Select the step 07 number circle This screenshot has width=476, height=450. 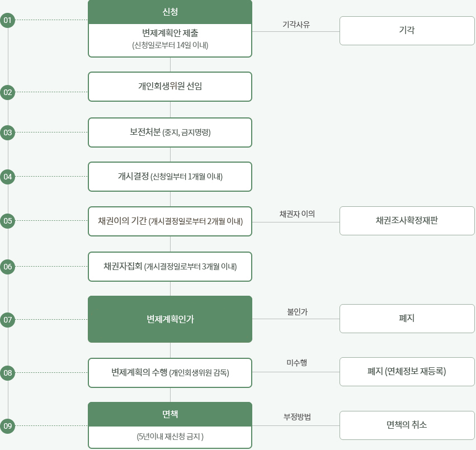8,320
